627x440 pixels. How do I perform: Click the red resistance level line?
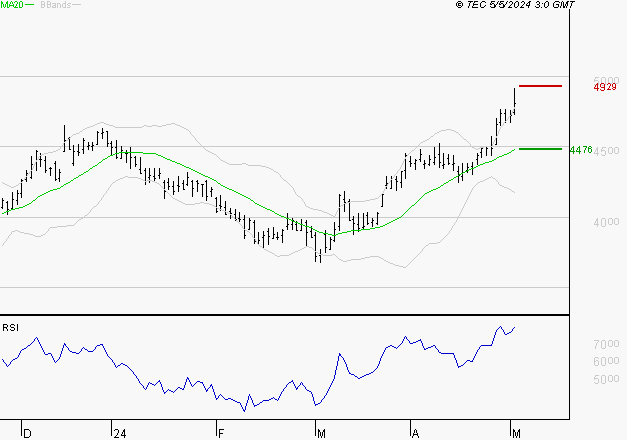(x=540, y=86)
